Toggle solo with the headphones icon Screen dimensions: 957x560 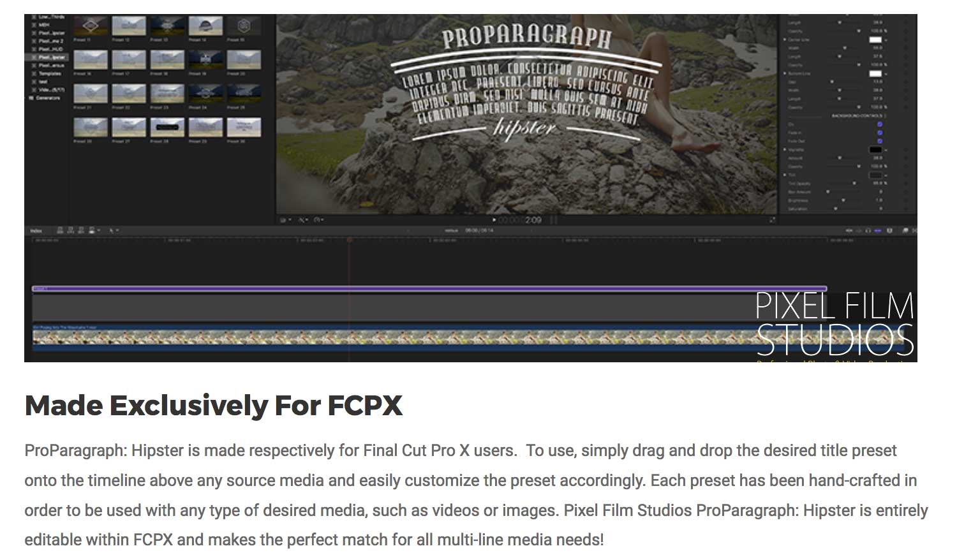coord(868,230)
